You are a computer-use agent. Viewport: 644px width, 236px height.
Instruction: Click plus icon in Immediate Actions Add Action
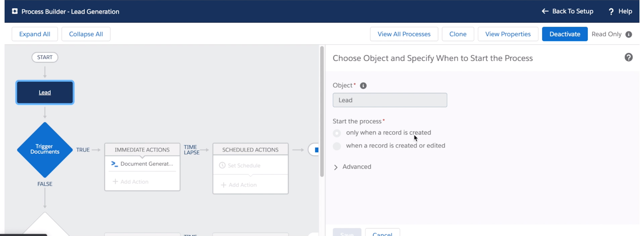coord(115,182)
